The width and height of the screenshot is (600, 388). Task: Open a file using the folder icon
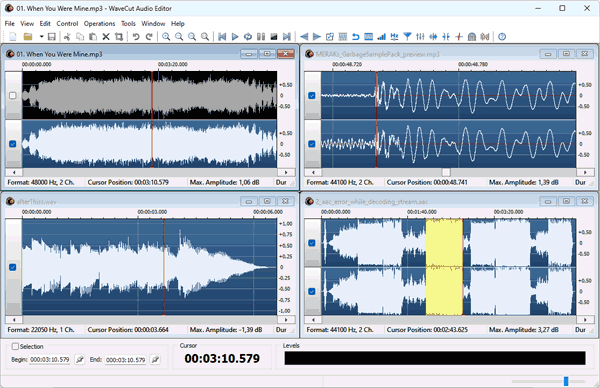[x=28, y=37]
